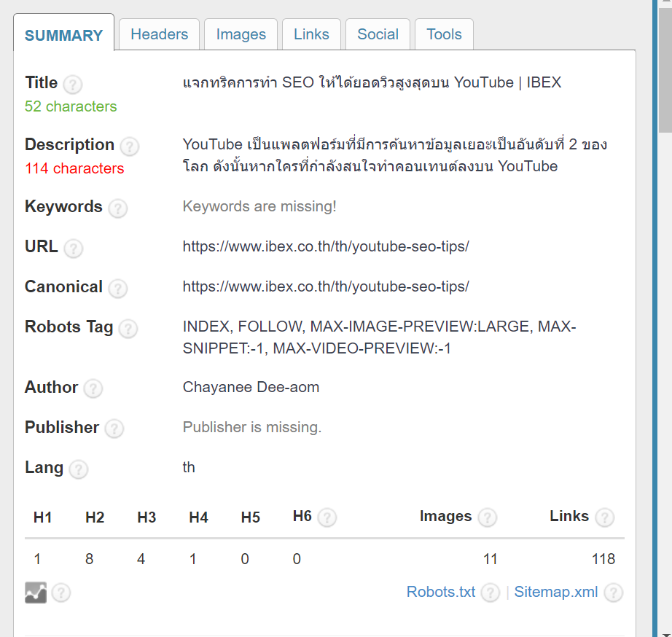
Task: Click the help icon next to Keywords
Action: pyautogui.click(x=118, y=208)
